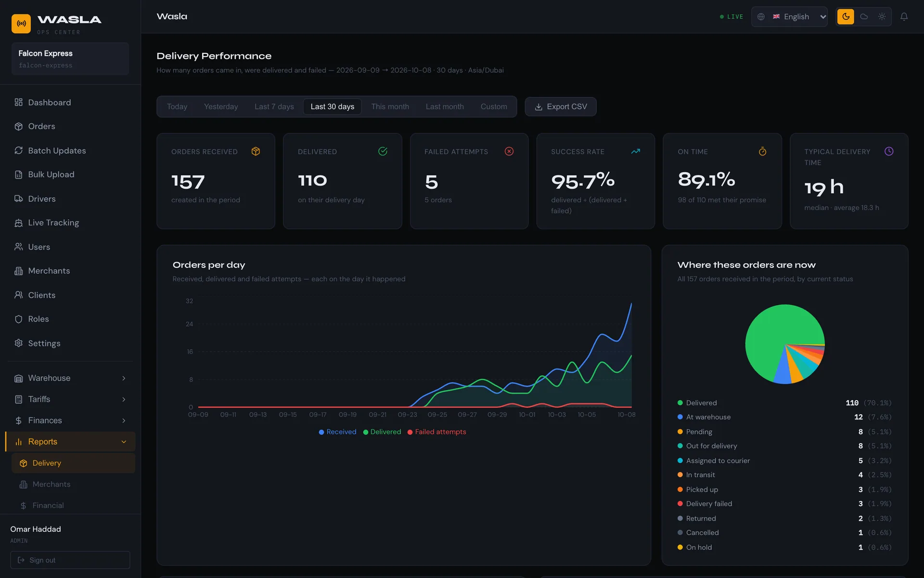Click the Clients person icon

(19, 295)
